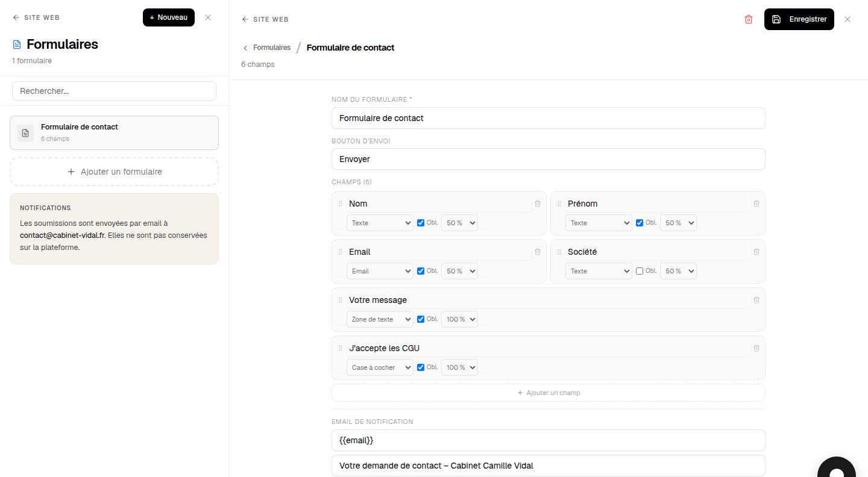Go back via chevron before Formulaires breadcrumb

point(245,48)
